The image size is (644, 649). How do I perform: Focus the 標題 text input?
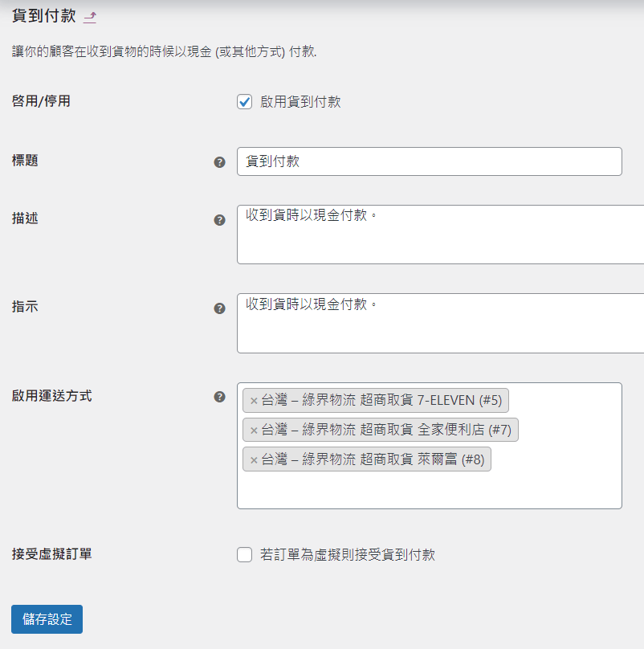429,161
